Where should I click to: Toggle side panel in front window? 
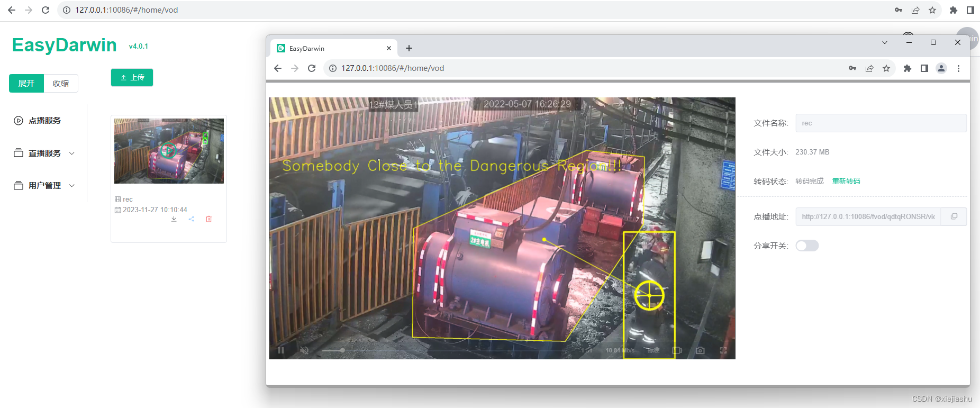tap(924, 68)
